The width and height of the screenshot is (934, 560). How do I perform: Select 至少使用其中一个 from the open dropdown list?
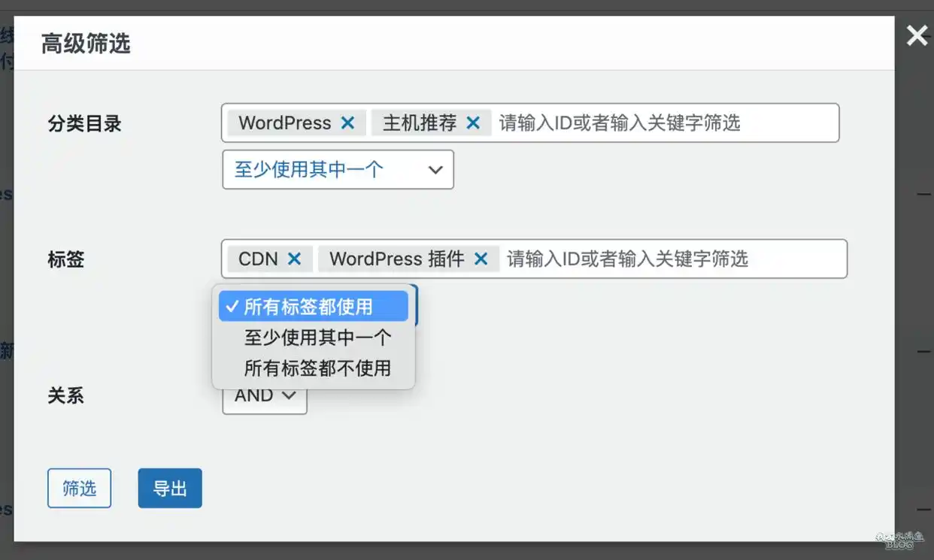click(x=319, y=337)
